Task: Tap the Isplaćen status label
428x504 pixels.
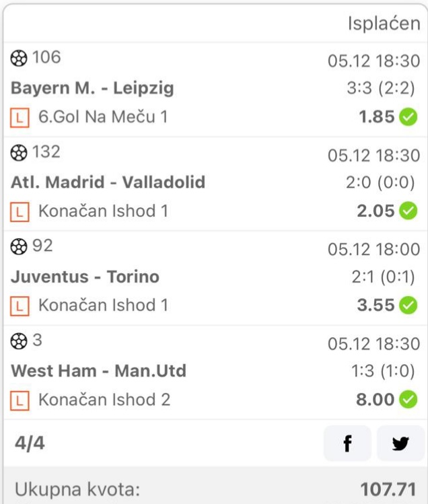Action: 384,24
